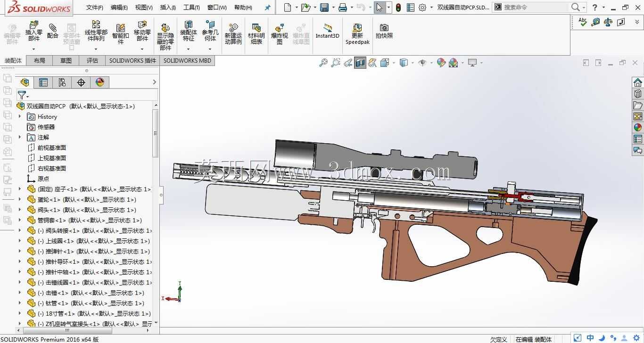Open the Appearances task pane color-ball icon
The width and height of the screenshot is (644, 343).
click(x=638, y=127)
